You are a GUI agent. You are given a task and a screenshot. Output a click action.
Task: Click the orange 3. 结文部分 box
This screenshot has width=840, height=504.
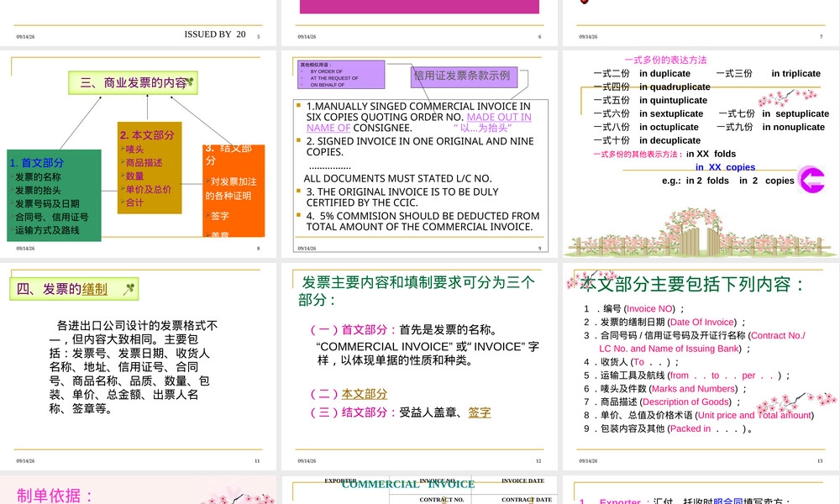234,191
